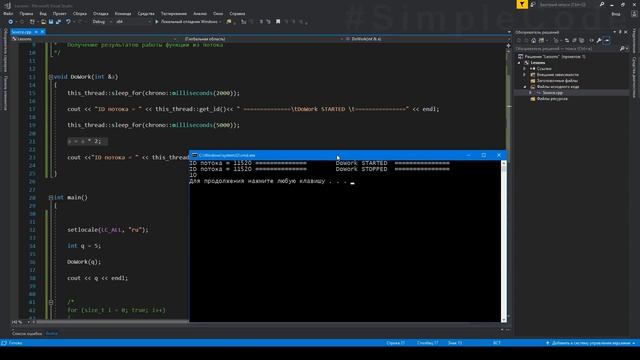Open the Сборка menu
640x360 pixels.
80,13
